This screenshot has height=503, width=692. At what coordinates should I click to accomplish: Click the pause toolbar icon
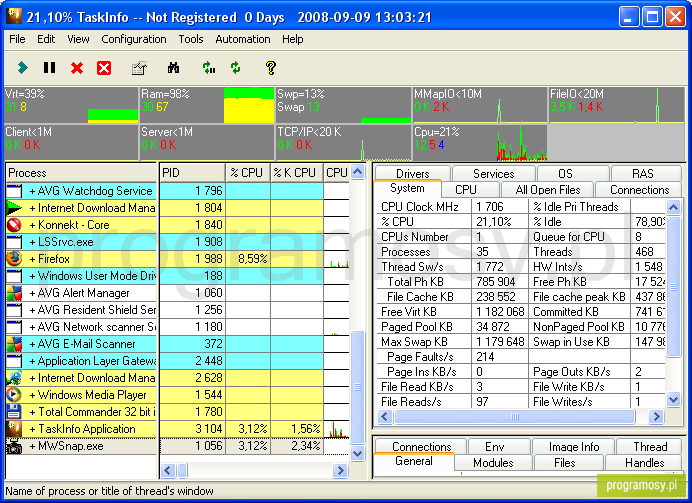[49, 68]
